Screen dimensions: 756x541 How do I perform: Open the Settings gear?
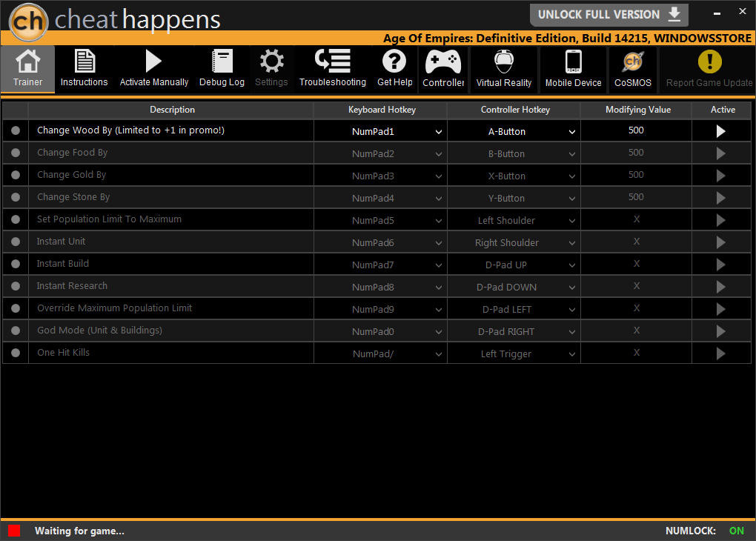tap(271, 68)
